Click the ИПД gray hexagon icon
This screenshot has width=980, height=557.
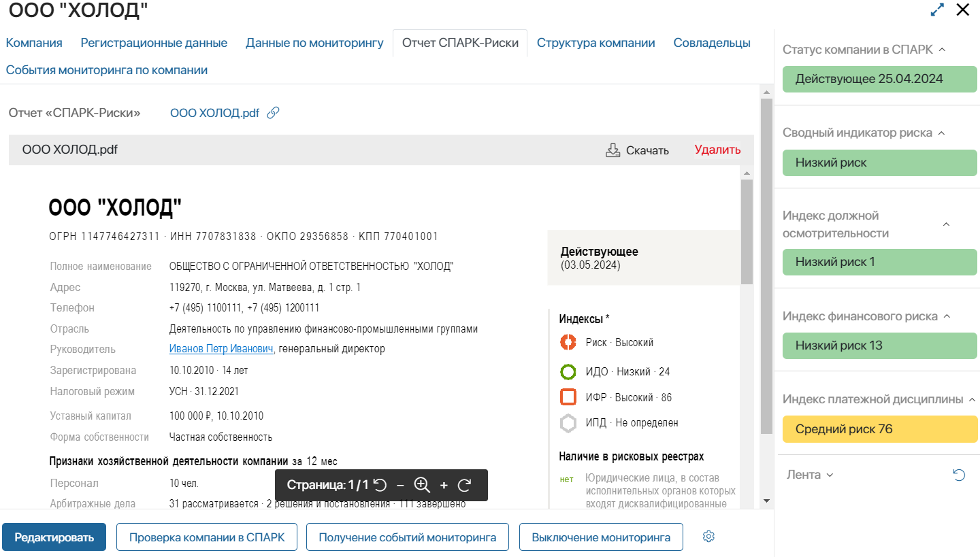tap(568, 423)
